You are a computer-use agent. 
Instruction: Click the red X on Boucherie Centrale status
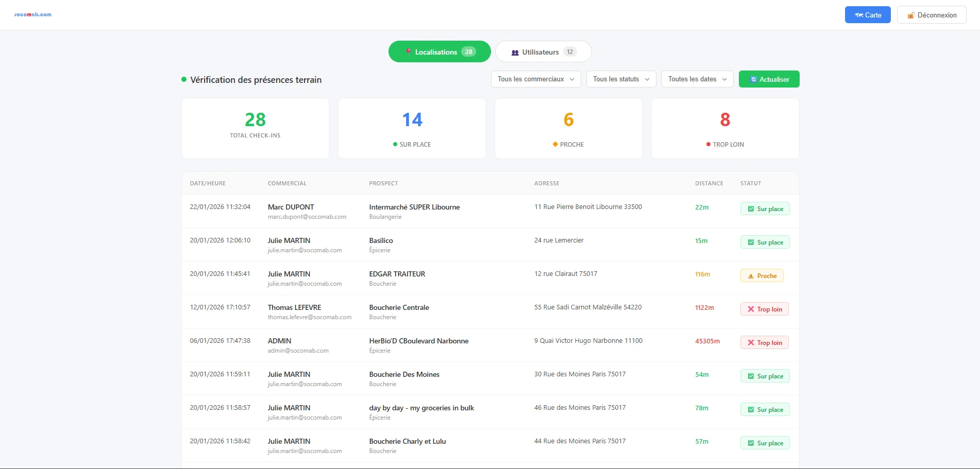click(x=751, y=309)
